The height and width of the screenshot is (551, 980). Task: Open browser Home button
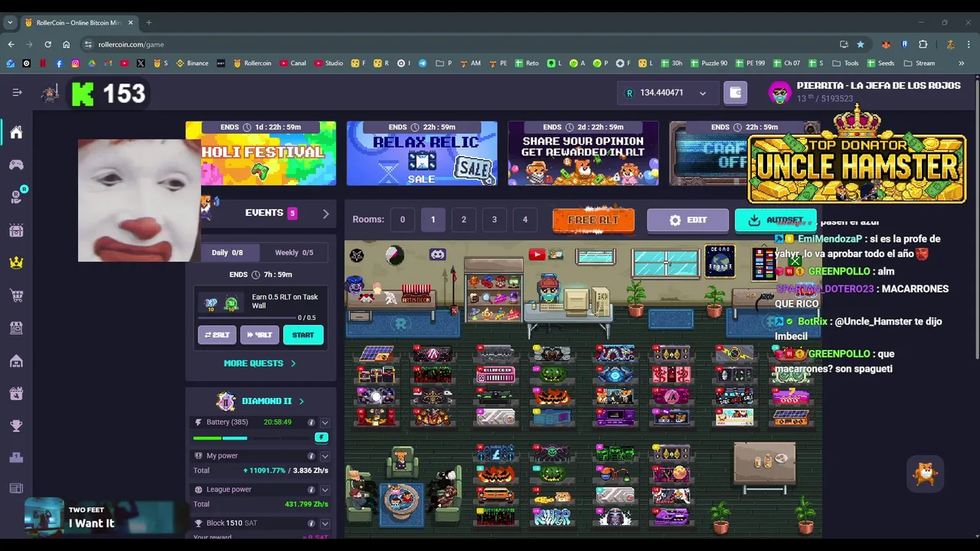(66, 44)
